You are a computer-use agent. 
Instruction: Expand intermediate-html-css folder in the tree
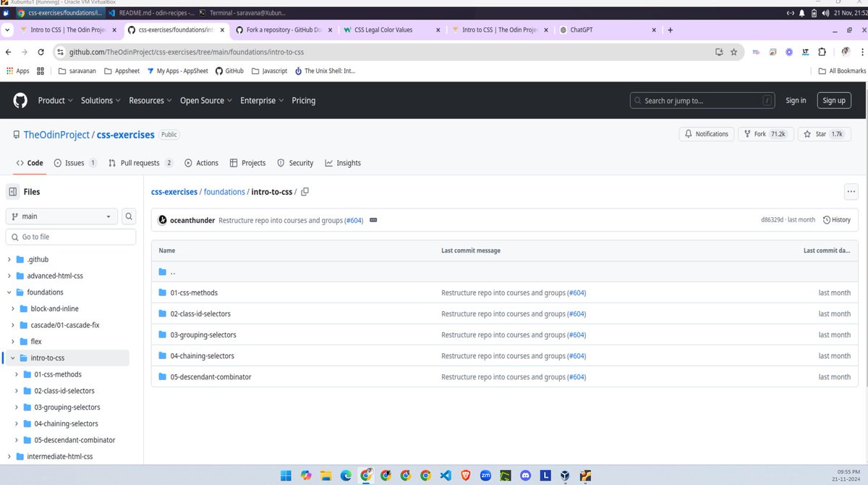tap(9, 457)
